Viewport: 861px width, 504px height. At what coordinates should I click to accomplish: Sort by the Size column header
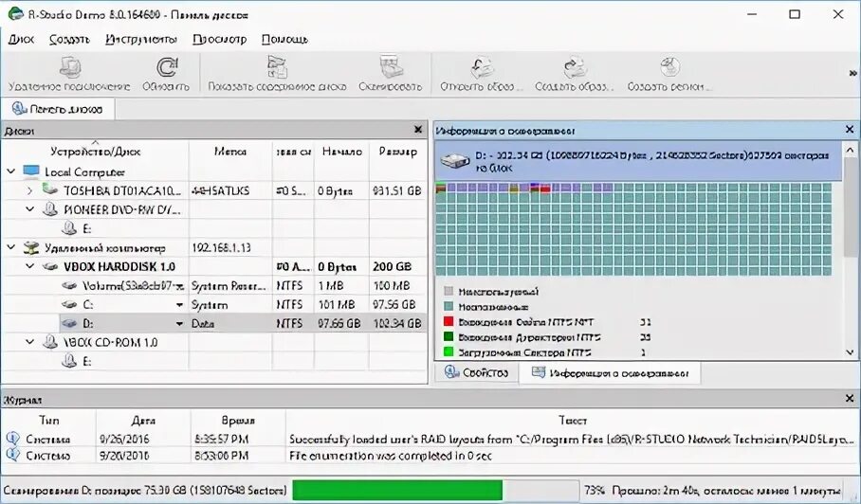(x=398, y=152)
